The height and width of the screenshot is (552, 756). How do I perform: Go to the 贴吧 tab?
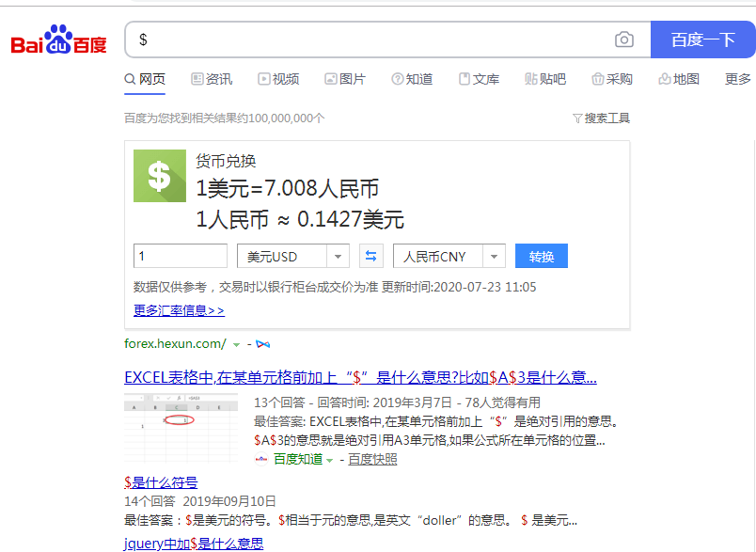pos(545,79)
